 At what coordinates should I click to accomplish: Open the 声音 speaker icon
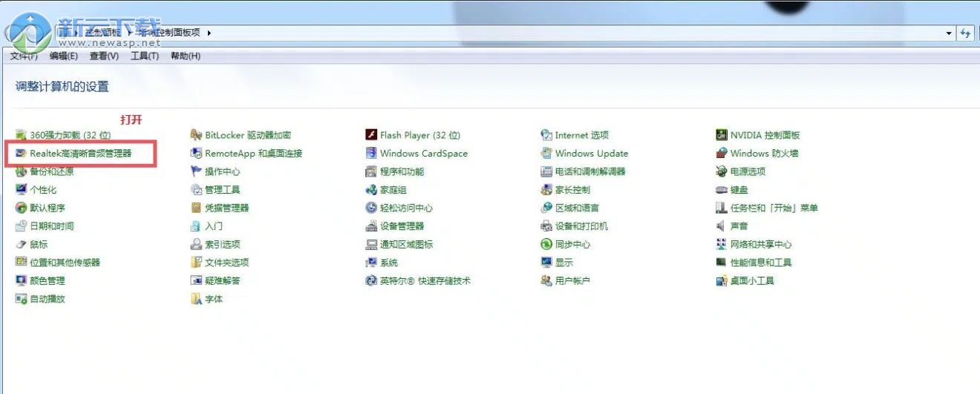pos(722,226)
